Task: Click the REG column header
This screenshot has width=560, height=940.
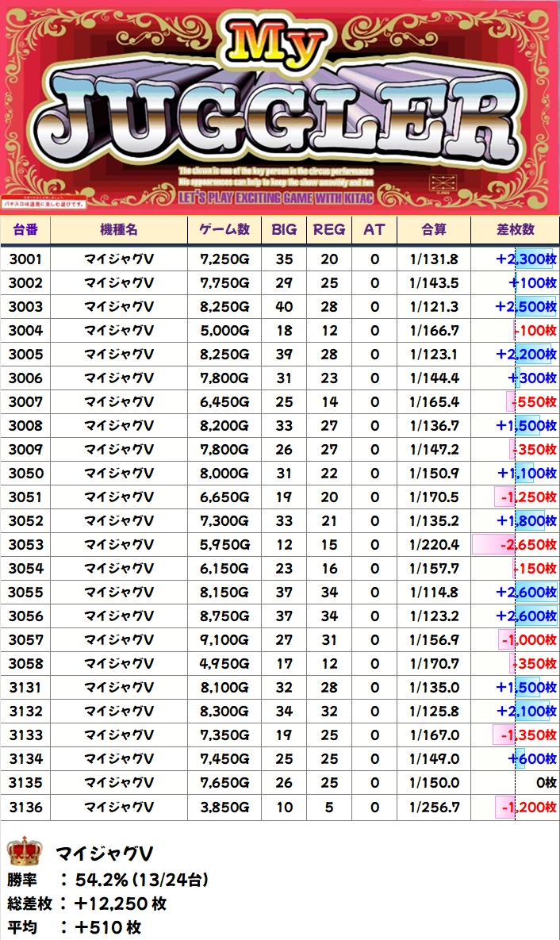Action: click(x=329, y=229)
